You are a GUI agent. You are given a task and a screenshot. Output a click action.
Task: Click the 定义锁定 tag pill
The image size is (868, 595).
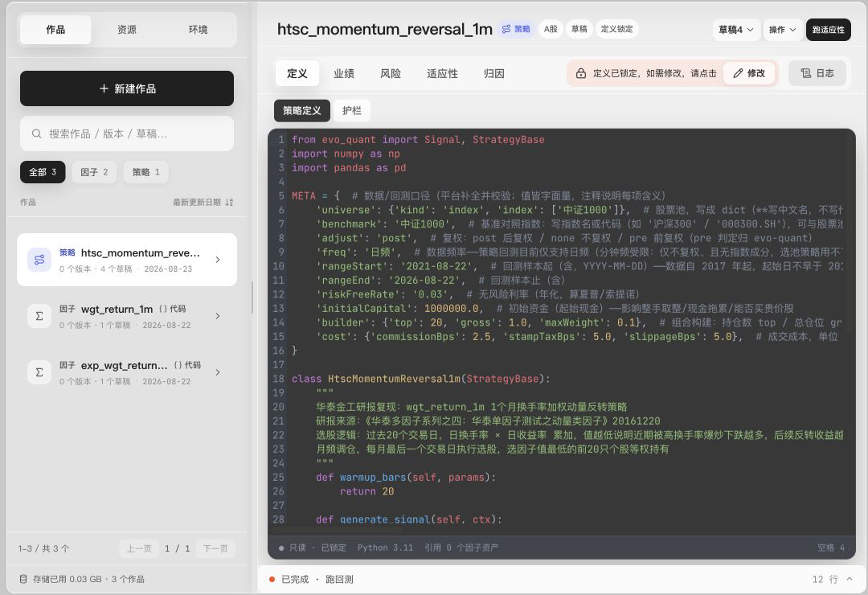pyautogui.click(x=616, y=29)
